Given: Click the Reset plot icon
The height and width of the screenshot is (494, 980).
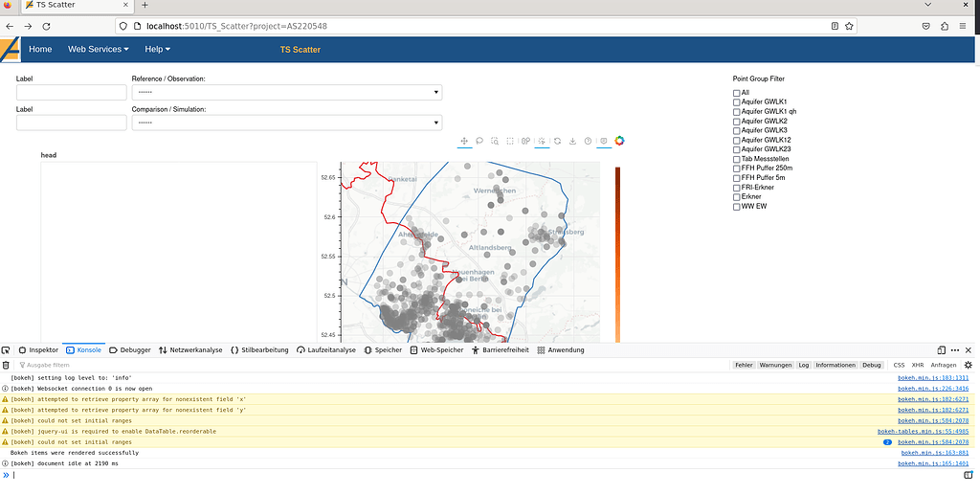Looking at the screenshot, I should 557,141.
